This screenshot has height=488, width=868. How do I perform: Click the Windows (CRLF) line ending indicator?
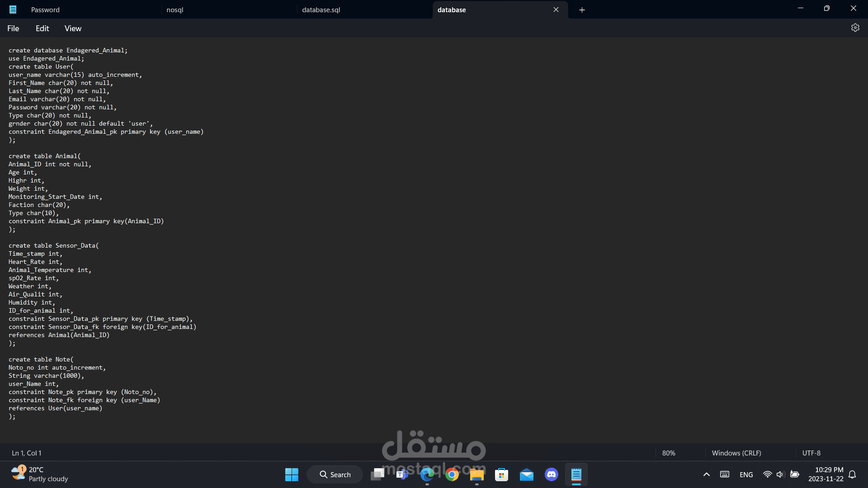click(x=736, y=453)
